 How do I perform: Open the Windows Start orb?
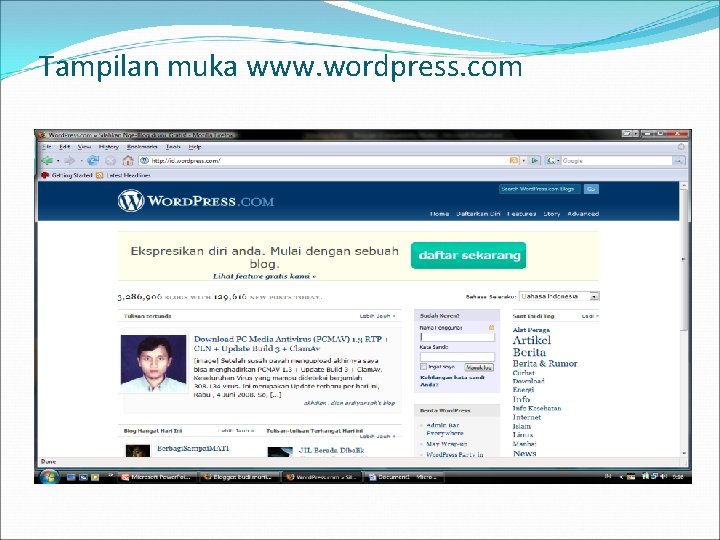click(x=49, y=477)
